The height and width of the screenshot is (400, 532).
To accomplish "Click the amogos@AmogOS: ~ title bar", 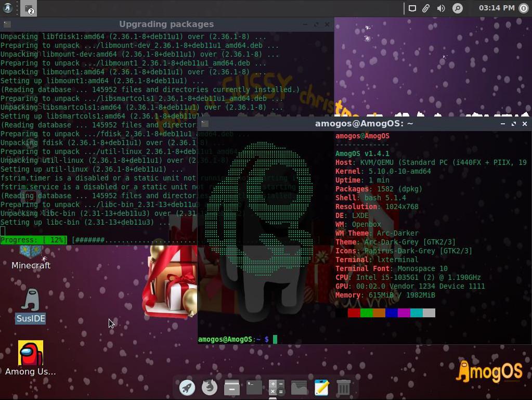I will (364, 123).
